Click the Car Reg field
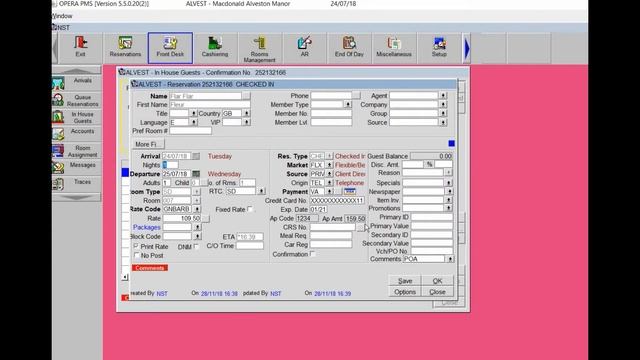The image size is (640, 360). [331, 244]
